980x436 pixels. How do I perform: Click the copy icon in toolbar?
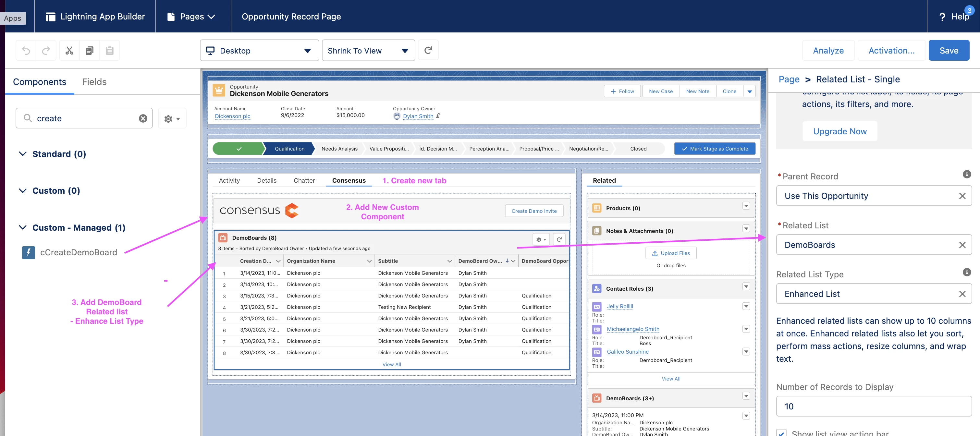(90, 51)
